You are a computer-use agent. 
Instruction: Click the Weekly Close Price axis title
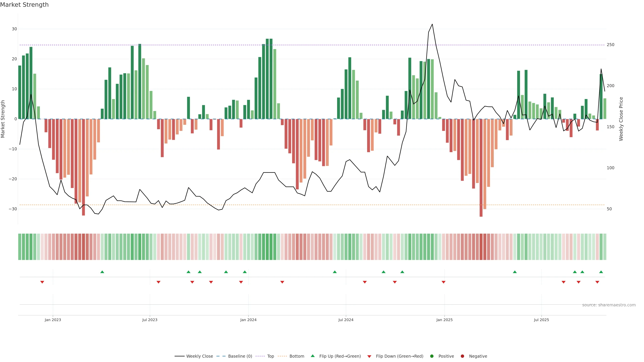[x=621, y=119]
